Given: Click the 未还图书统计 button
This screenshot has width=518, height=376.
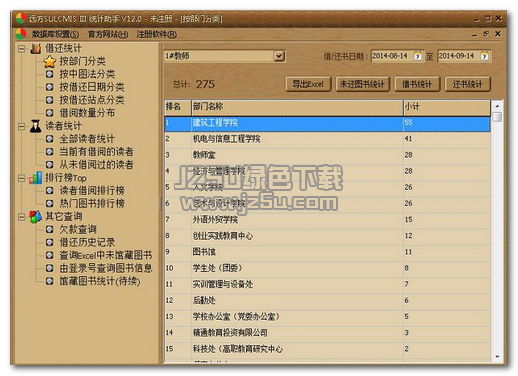Looking at the screenshot, I should [x=362, y=84].
